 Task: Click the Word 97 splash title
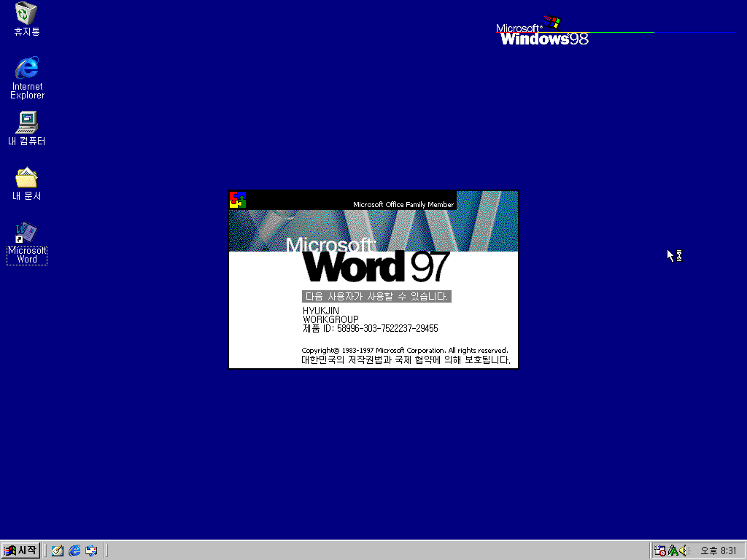(376, 265)
